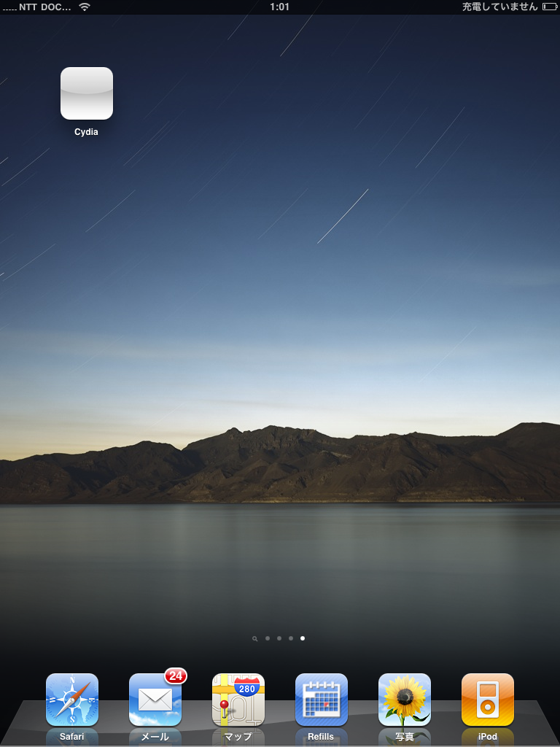Tap the Refills label in the dock
The image size is (560, 747).
(321, 737)
